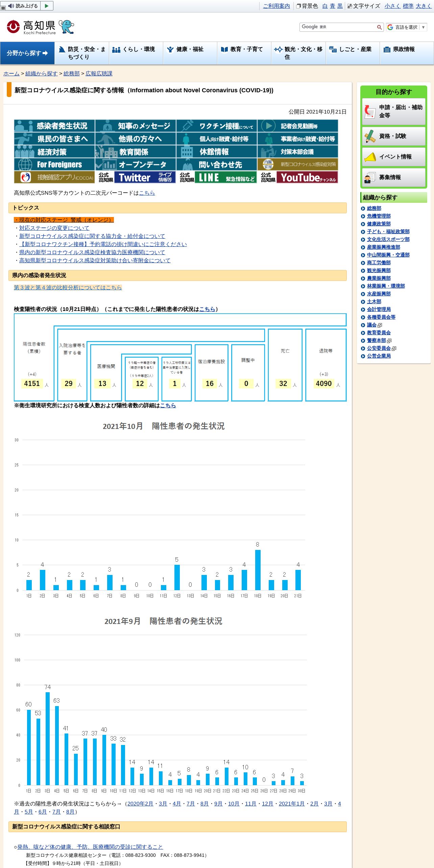This screenshot has height=868, width=434.
Task: Open 高知県公式 YouTube channel banner
Action: 298,177
